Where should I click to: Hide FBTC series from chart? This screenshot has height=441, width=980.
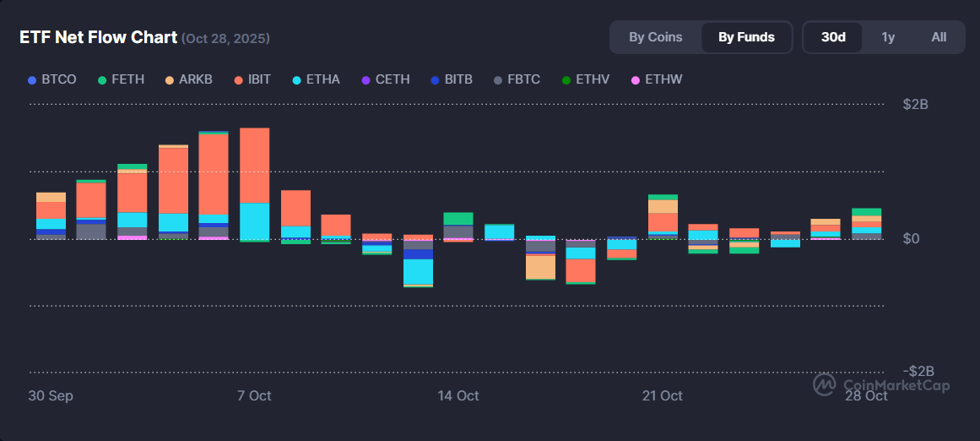coord(517,79)
